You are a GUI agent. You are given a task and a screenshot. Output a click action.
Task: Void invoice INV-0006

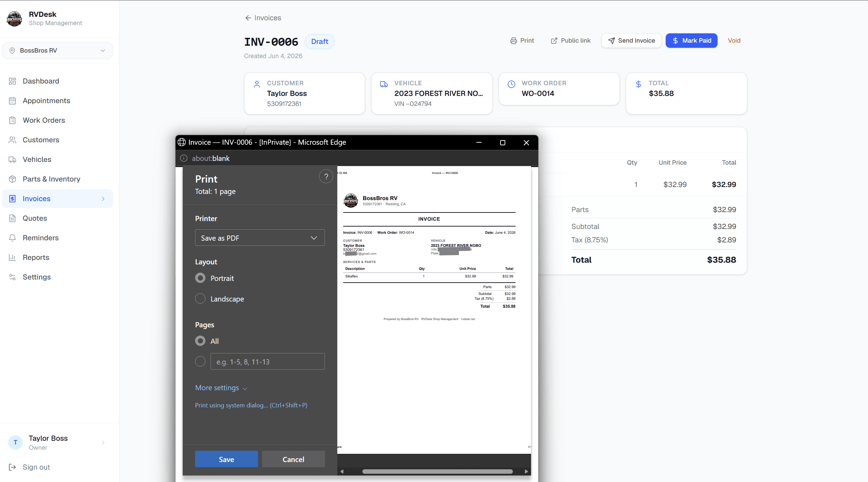pos(734,41)
